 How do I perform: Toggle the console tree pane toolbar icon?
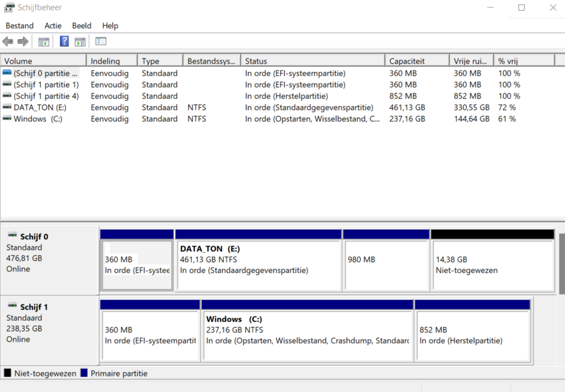pyautogui.click(x=44, y=41)
